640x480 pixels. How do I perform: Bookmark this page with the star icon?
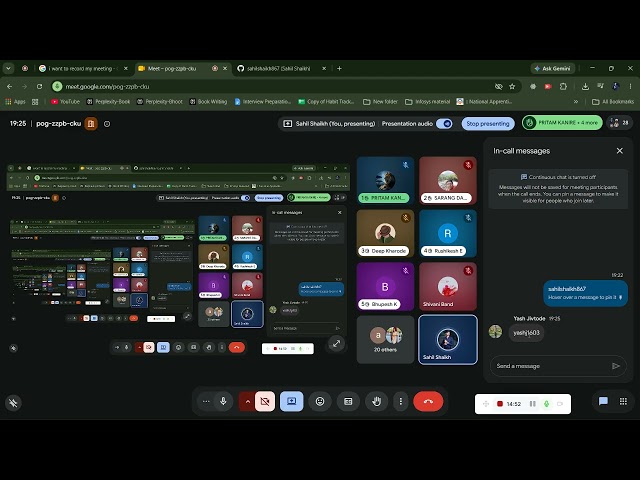coord(512,87)
